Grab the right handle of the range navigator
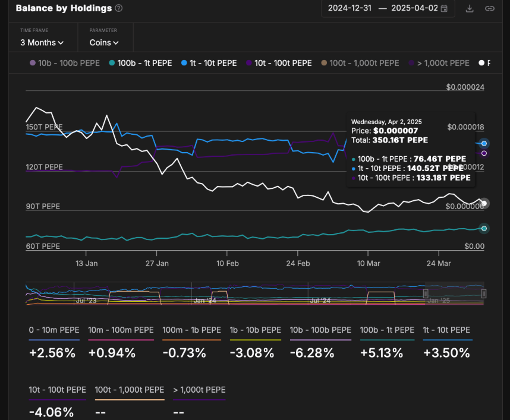Image resolution: width=510 pixels, height=420 pixels. click(x=484, y=294)
